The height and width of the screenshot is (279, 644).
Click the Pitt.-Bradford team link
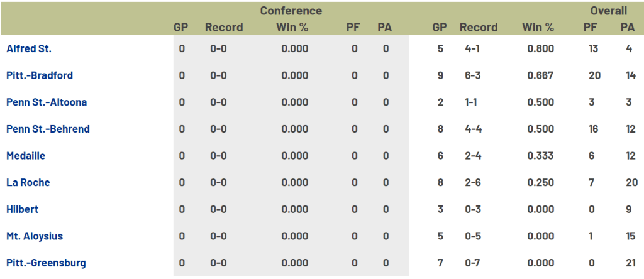[x=40, y=75]
